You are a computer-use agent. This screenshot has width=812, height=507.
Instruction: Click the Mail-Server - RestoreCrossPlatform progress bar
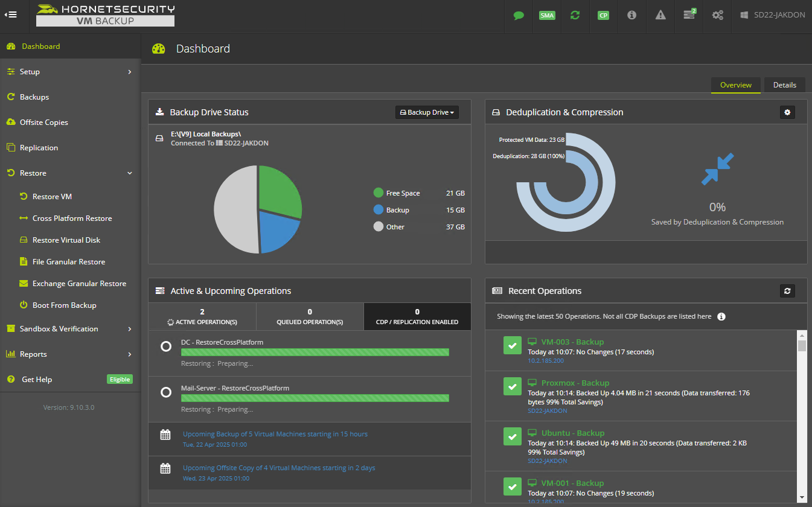pos(315,398)
